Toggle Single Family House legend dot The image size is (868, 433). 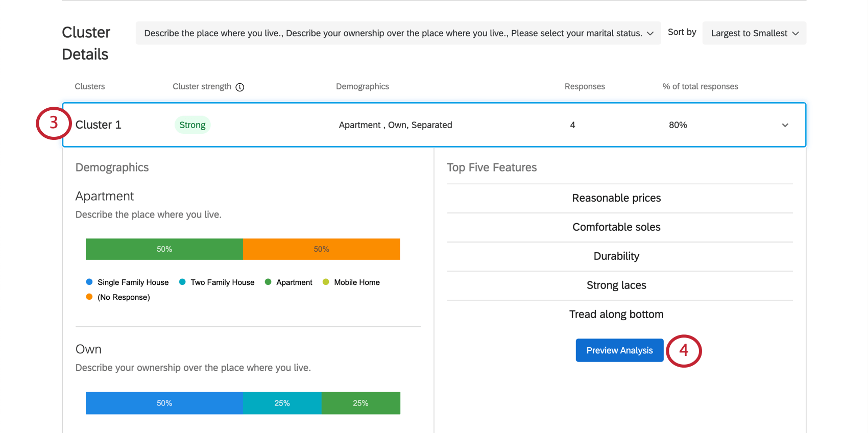click(x=89, y=282)
